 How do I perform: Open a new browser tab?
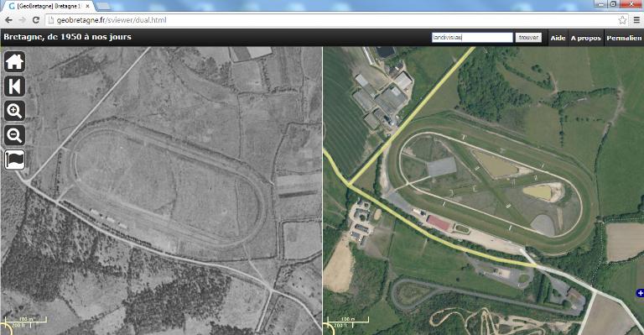pyautogui.click(x=102, y=6)
